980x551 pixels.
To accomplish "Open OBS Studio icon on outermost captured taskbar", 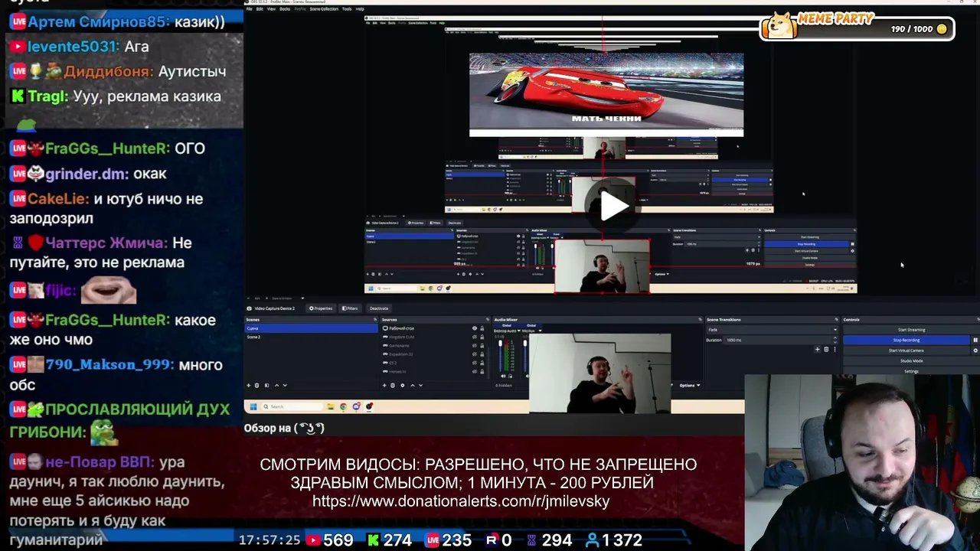I will [x=369, y=406].
